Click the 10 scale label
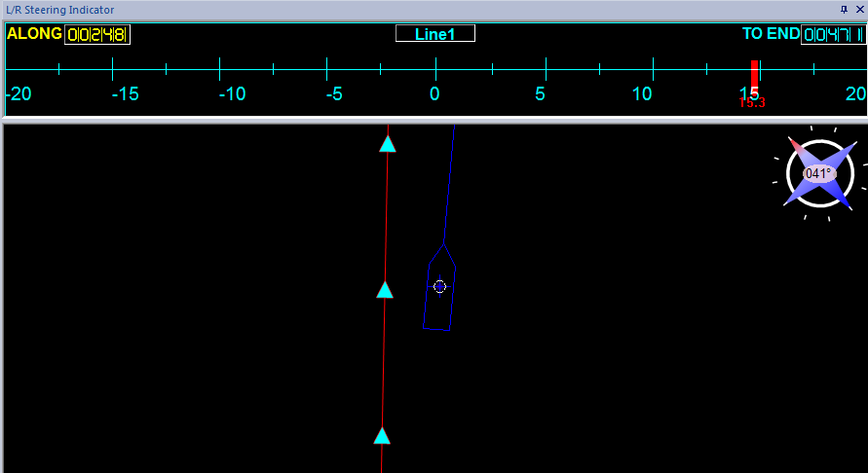This screenshot has width=868, height=473. point(642,94)
